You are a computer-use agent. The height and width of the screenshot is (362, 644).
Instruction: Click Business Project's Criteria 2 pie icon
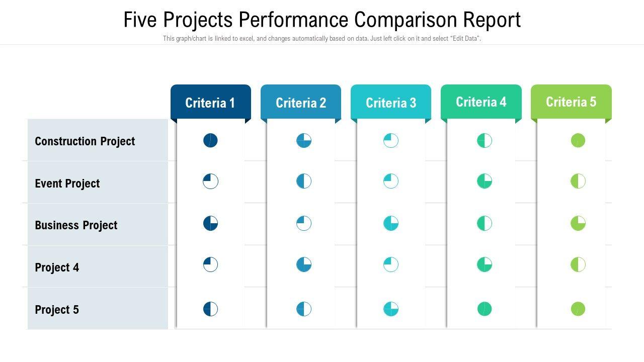[x=304, y=223]
